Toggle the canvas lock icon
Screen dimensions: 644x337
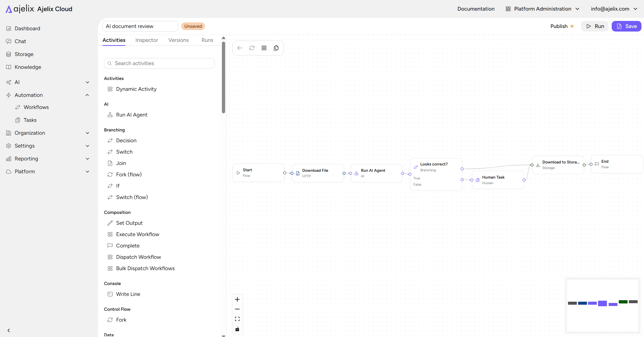click(x=237, y=329)
